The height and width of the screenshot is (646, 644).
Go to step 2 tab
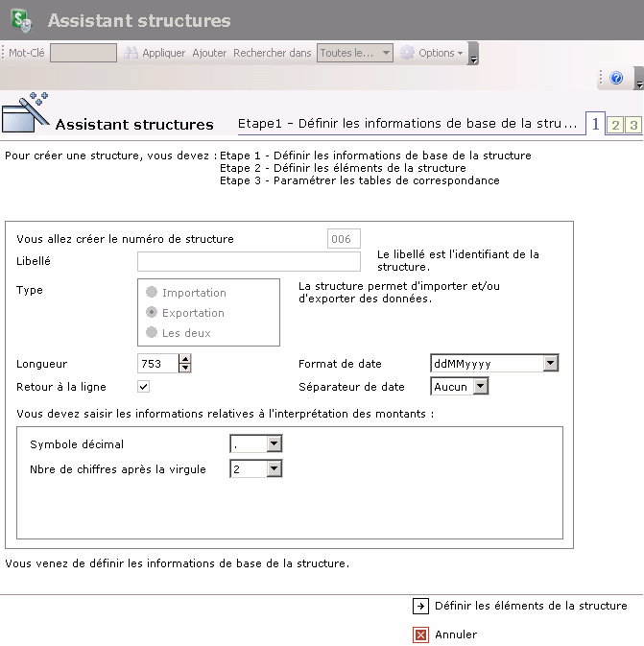tap(615, 125)
